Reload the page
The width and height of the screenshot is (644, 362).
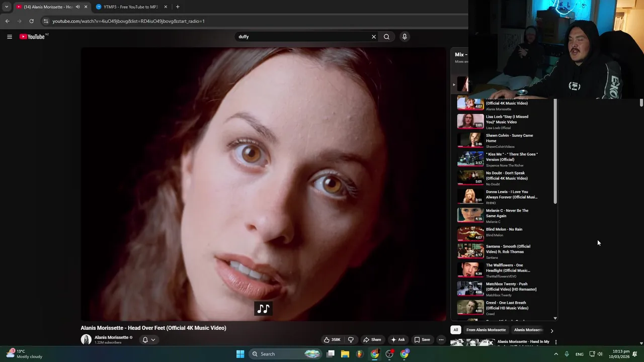pyautogui.click(x=31, y=21)
